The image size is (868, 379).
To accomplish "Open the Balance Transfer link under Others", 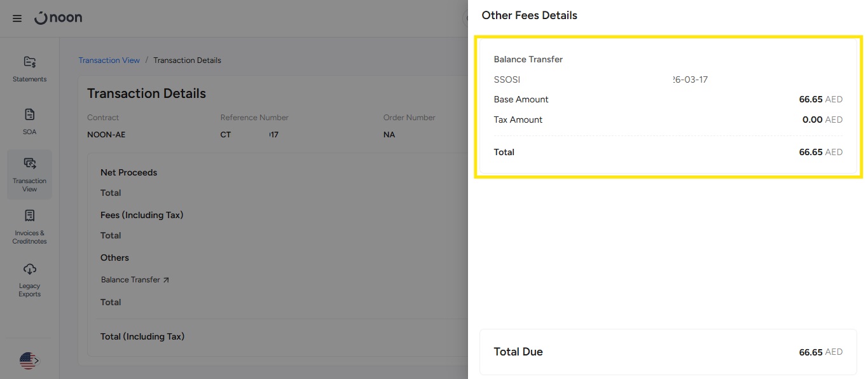I will [135, 280].
